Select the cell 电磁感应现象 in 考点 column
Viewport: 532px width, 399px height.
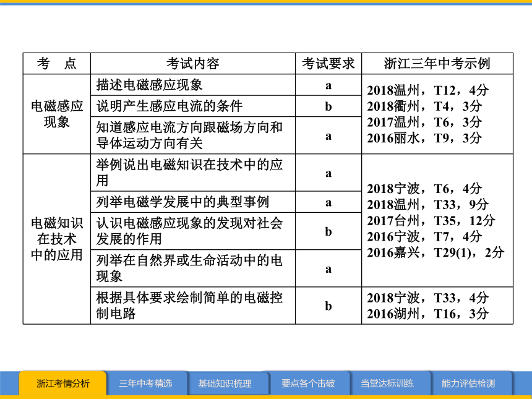pos(57,114)
